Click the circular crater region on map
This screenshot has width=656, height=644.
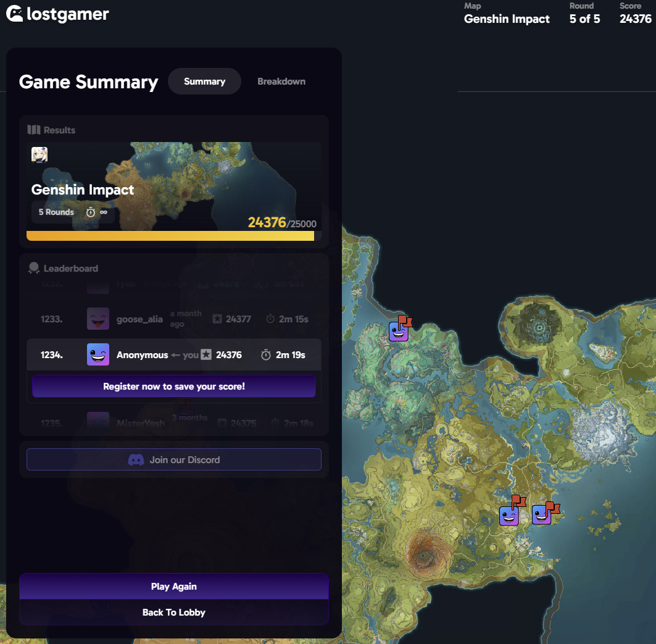click(539, 325)
